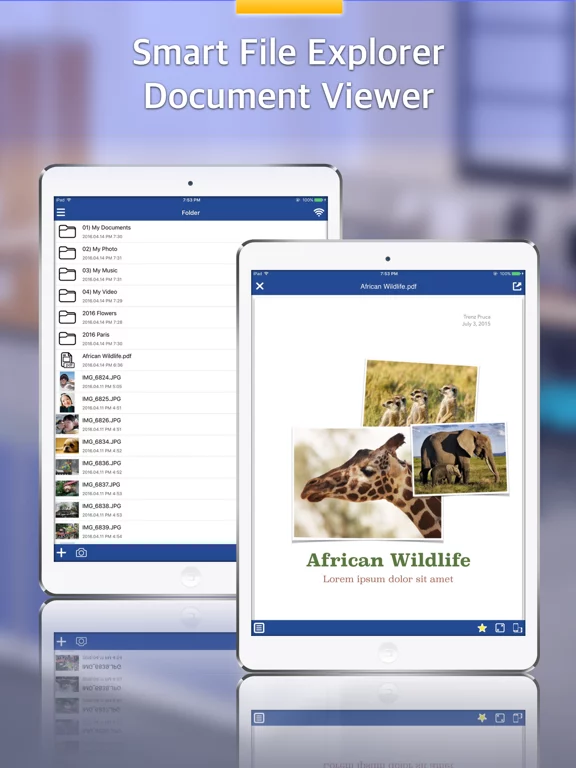Tap the yellow star favorite icon

point(482,627)
